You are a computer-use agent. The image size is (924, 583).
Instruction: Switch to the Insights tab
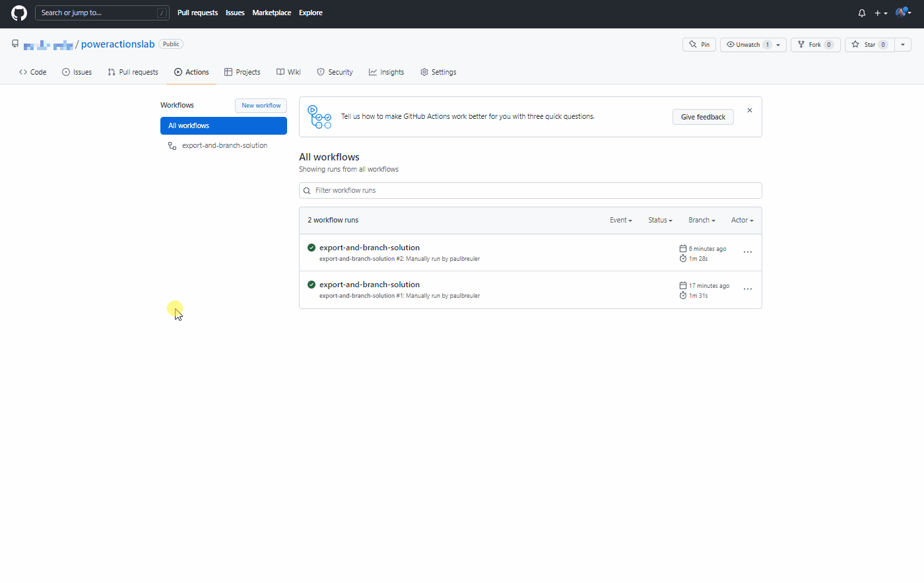tap(386, 72)
